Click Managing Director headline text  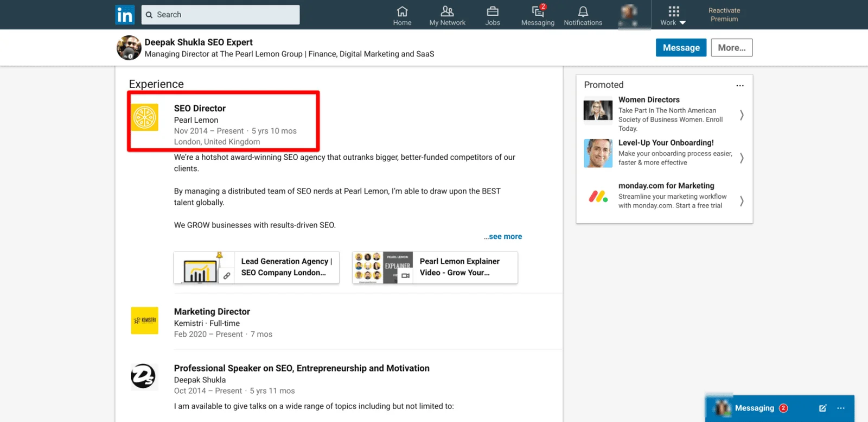tap(289, 54)
